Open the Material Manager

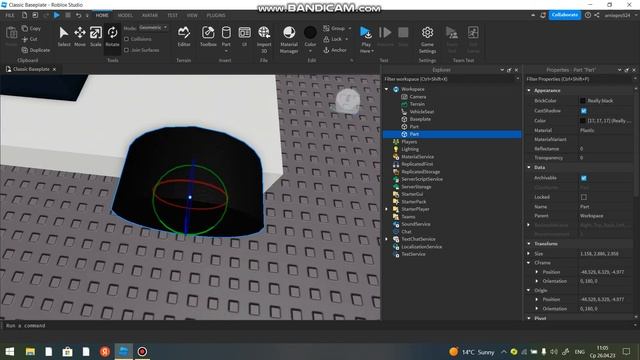289,39
